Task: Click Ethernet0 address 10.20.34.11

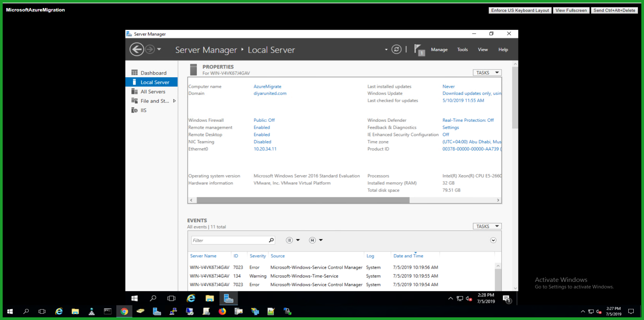Action: 265,149
